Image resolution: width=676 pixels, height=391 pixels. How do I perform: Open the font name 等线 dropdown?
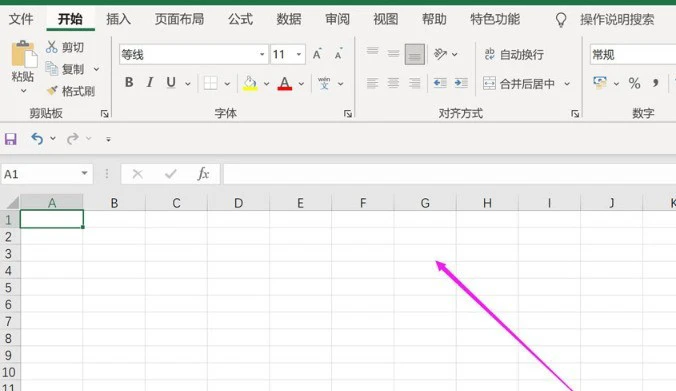[262, 54]
